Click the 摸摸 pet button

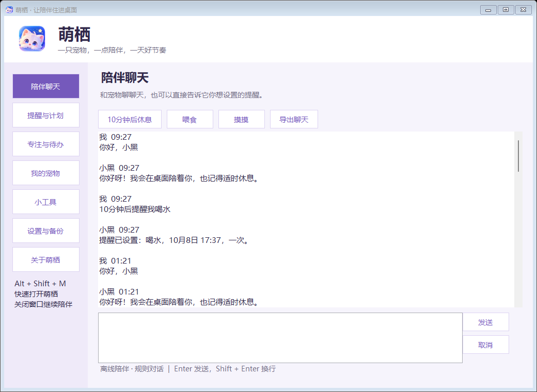coord(242,119)
